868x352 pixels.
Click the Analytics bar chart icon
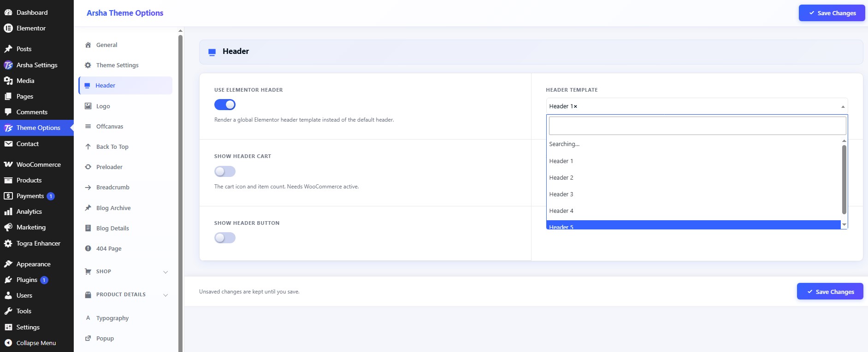point(8,211)
